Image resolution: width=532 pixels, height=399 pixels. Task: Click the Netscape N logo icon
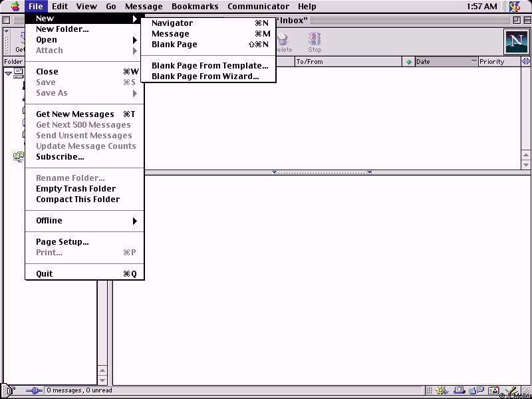[x=516, y=42]
